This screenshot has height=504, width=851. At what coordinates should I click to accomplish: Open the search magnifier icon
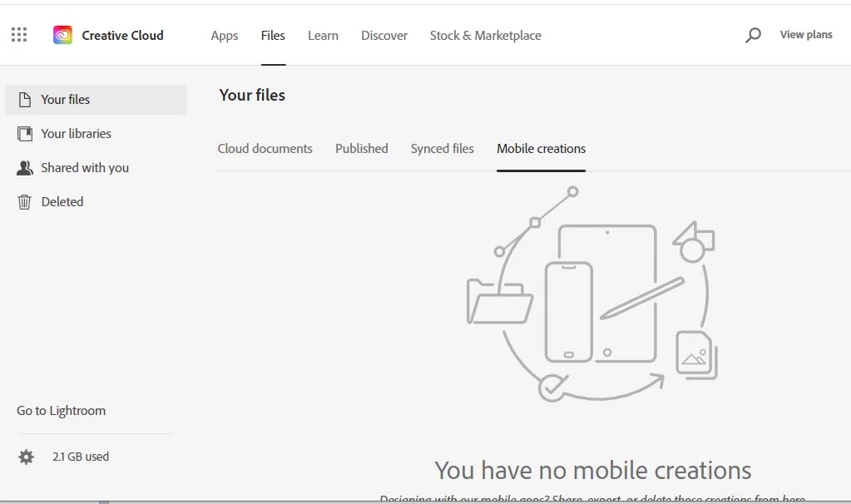coord(753,35)
